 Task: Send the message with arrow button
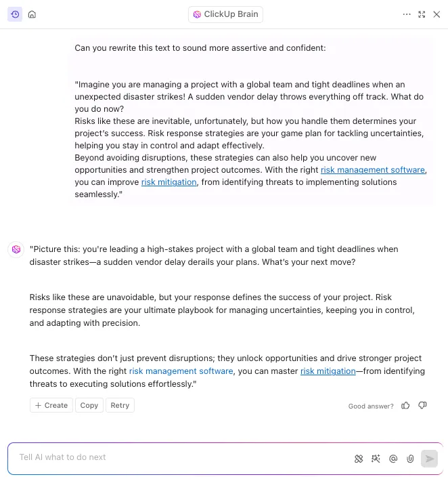coord(429,459)
